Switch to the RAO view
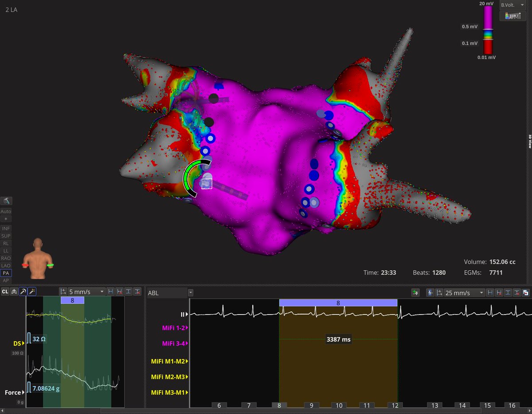This screenshot has height=414, width=532. (x=6, y=258)
